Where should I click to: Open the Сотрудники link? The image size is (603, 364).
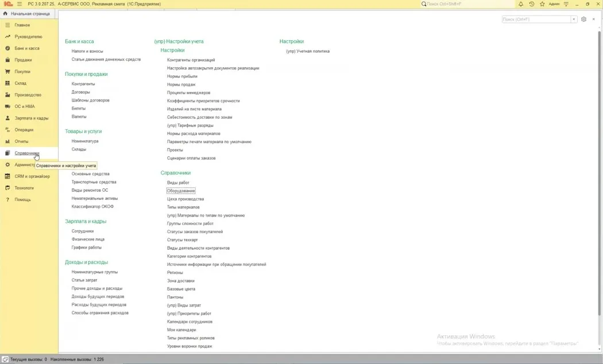[83, 231]
